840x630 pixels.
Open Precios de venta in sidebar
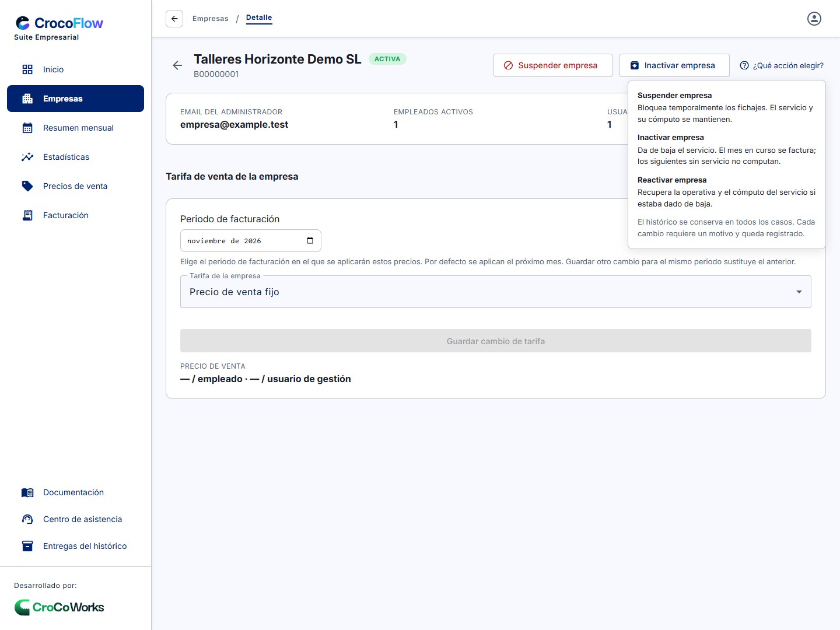click(x=76, y=186)
